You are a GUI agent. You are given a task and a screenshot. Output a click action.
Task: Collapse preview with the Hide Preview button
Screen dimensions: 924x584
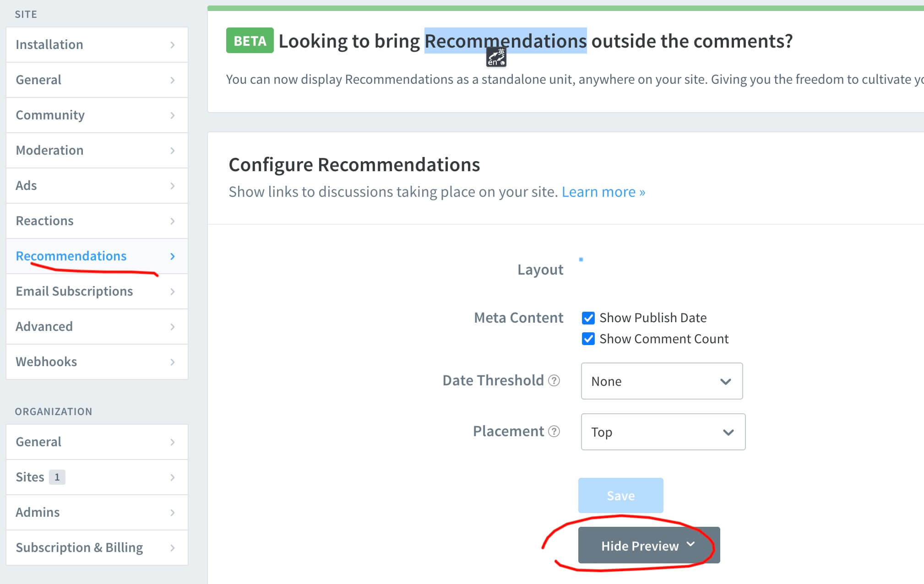coord(648,545)
